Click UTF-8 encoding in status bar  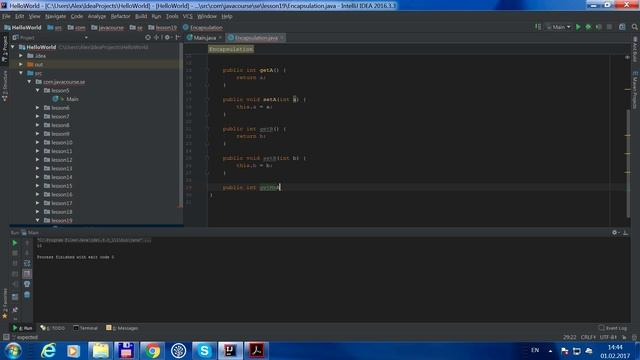coord(608,337)
